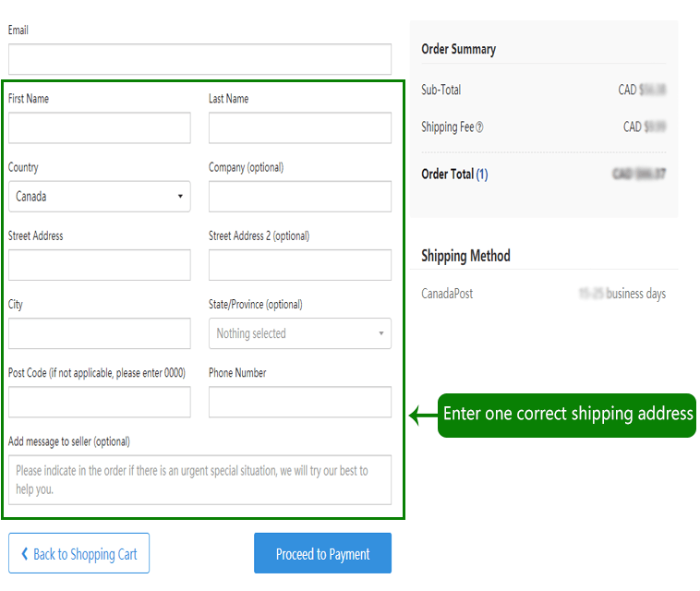Image resolution: width=700 pixels, height=591 pixels.
Task: Open the State/Province dropdown
Action: coord(299,333)
